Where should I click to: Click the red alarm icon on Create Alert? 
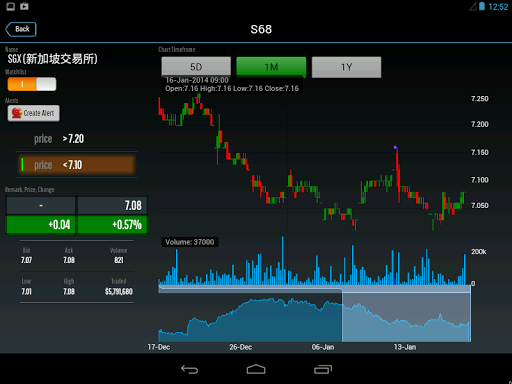17,113
